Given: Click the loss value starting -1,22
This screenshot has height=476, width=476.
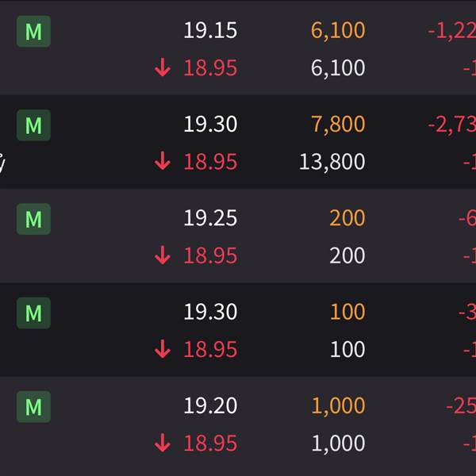Looking at the screenshot, I should [x=451, y=30].
